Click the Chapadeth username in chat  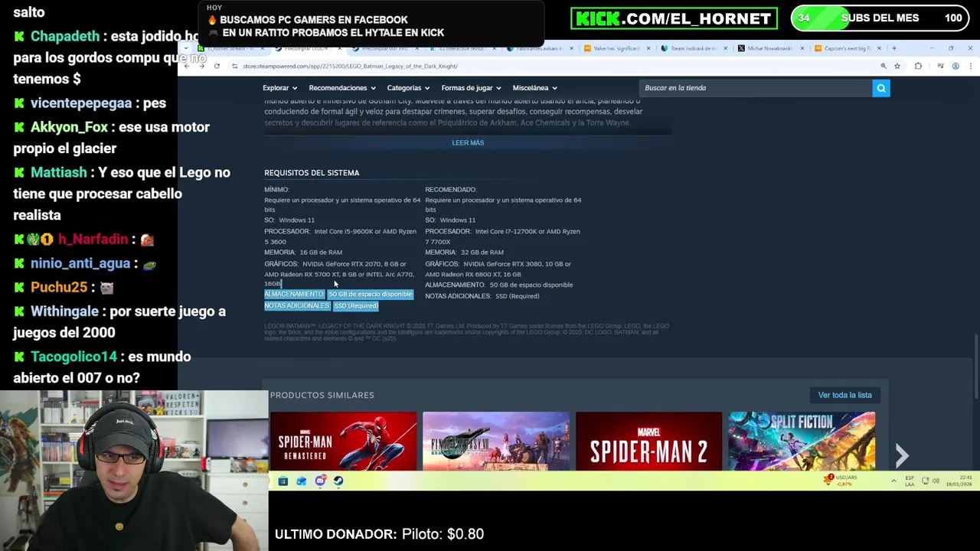pyautogui.click(x=65, y=36)
